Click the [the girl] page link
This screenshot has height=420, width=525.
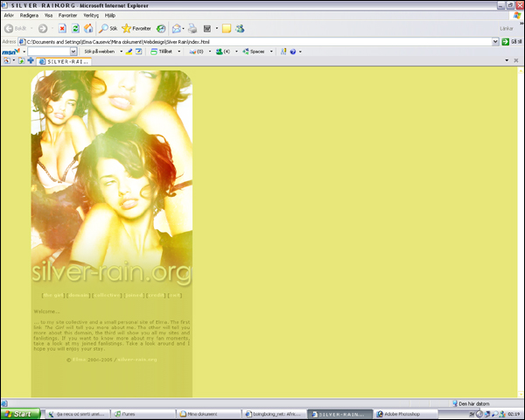click(53, 296)
